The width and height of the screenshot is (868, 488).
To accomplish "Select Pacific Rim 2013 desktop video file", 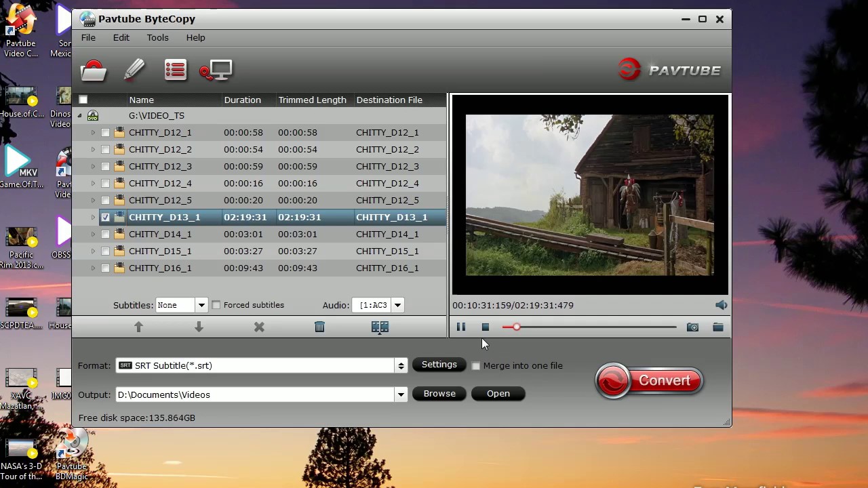I will pyautogui.click(x=21, y=247).
